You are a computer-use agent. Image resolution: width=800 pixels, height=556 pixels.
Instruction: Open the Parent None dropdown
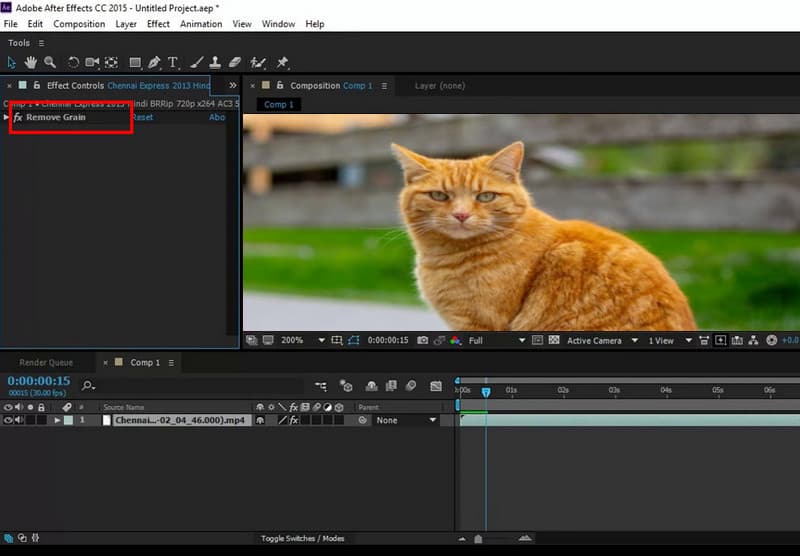406,420
